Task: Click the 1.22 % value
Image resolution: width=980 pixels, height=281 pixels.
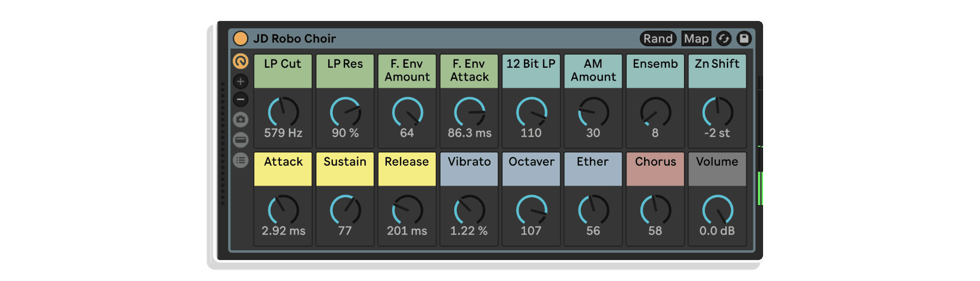Action: click(469, 231)
